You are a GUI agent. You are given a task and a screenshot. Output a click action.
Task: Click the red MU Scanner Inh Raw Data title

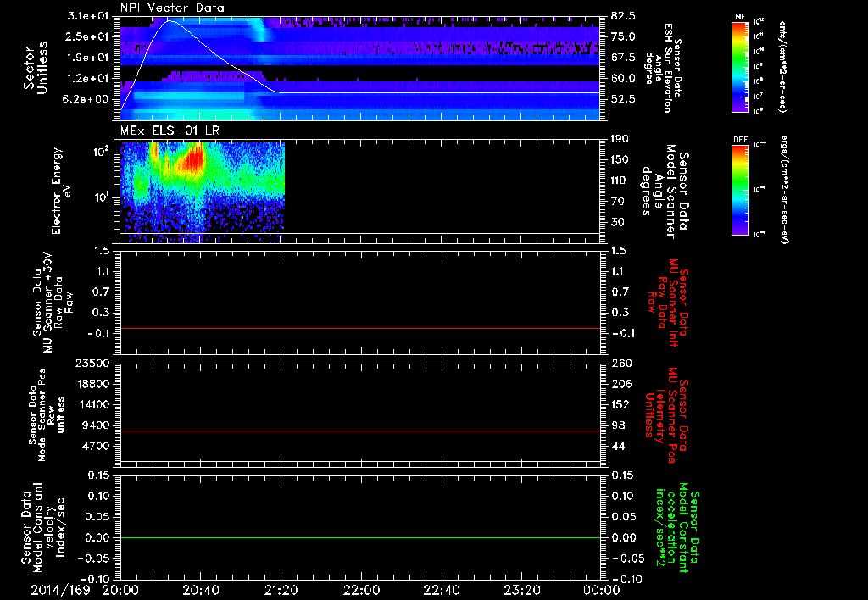tap(668, 303)
